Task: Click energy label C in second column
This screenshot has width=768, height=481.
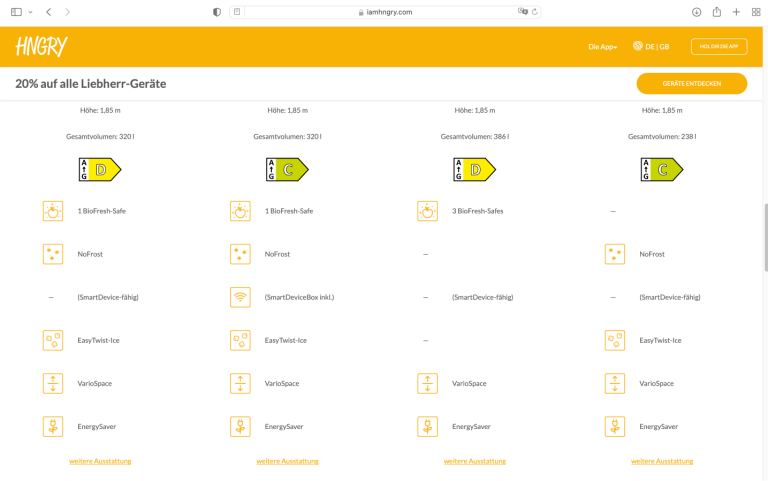Action: click(287, 169)
